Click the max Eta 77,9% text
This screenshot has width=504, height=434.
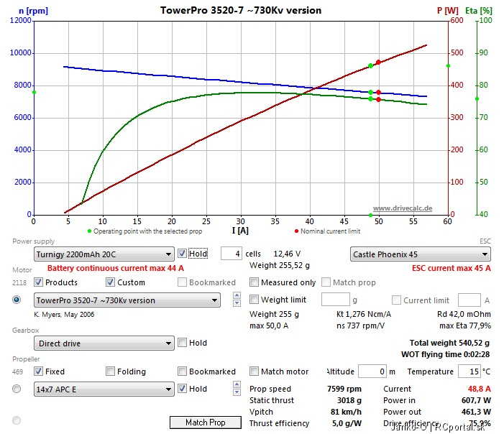[x=465, y=325]
